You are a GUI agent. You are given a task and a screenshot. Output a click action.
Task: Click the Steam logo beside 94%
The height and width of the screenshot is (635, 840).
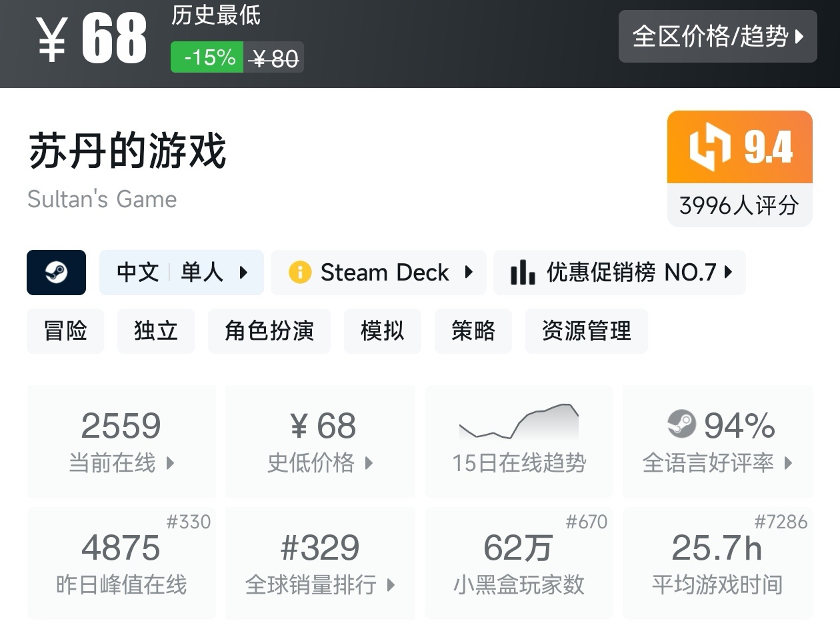tap(681, 424)
